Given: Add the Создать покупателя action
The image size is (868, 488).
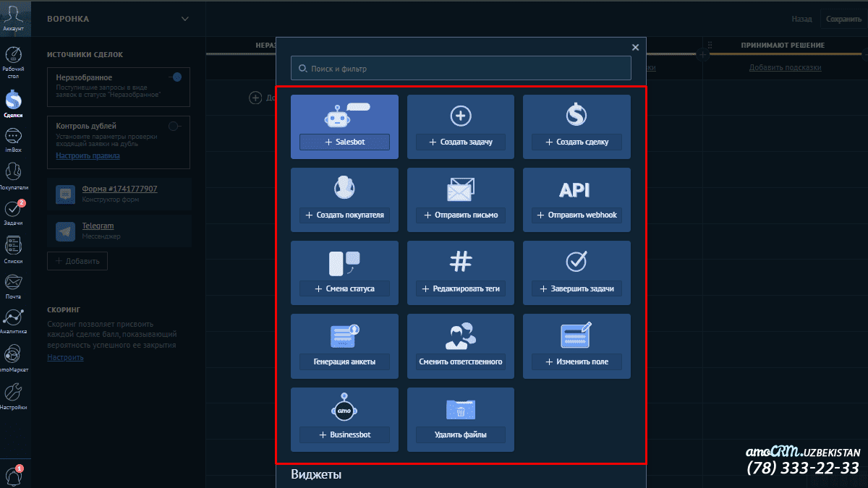Looking at the screenshot, I should coord(345,215).
